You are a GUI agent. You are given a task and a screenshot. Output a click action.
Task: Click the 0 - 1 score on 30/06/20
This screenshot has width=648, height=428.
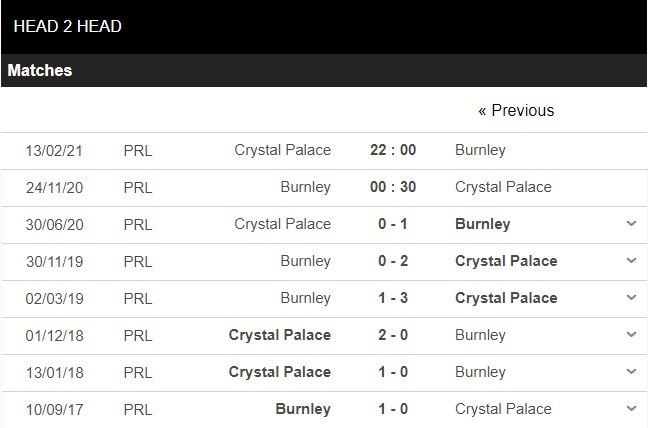(391, 224)
